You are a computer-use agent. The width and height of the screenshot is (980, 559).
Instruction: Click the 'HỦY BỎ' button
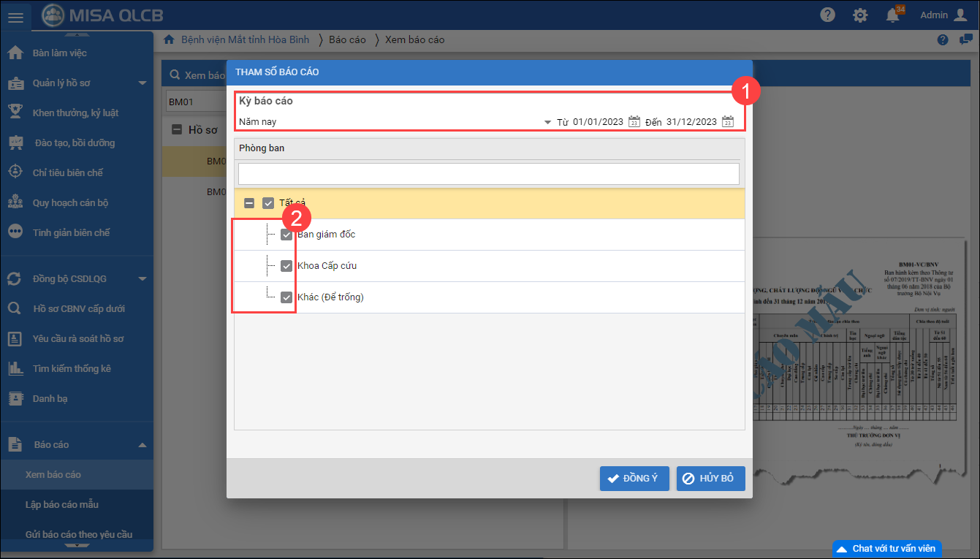pos(710,479)
